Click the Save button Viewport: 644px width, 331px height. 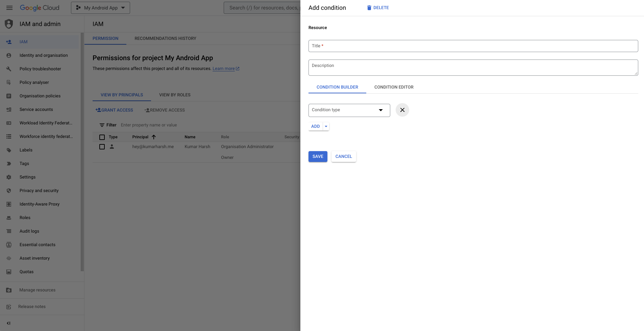(x=318, y=157)
